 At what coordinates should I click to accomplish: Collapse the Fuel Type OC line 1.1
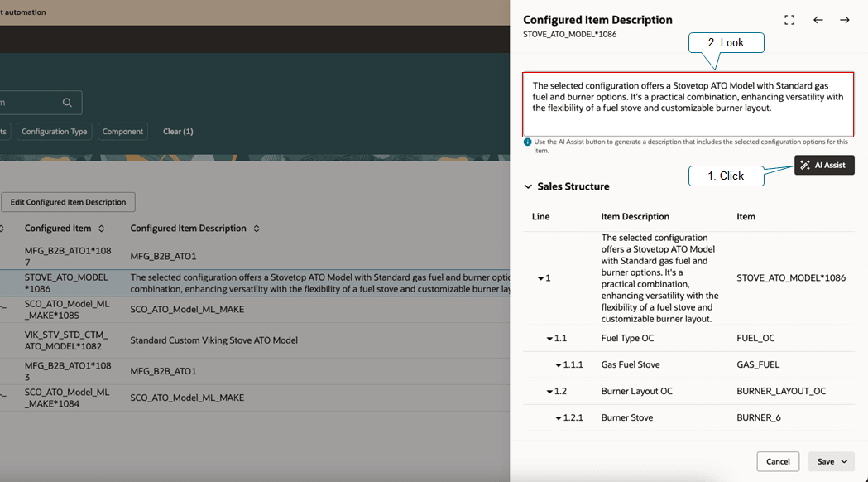[549, 338]
